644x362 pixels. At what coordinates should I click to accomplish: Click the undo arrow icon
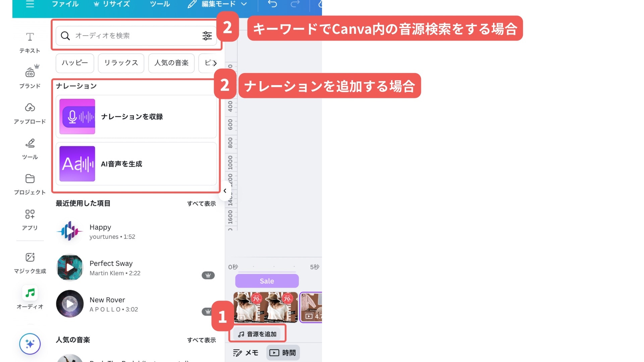272,4
